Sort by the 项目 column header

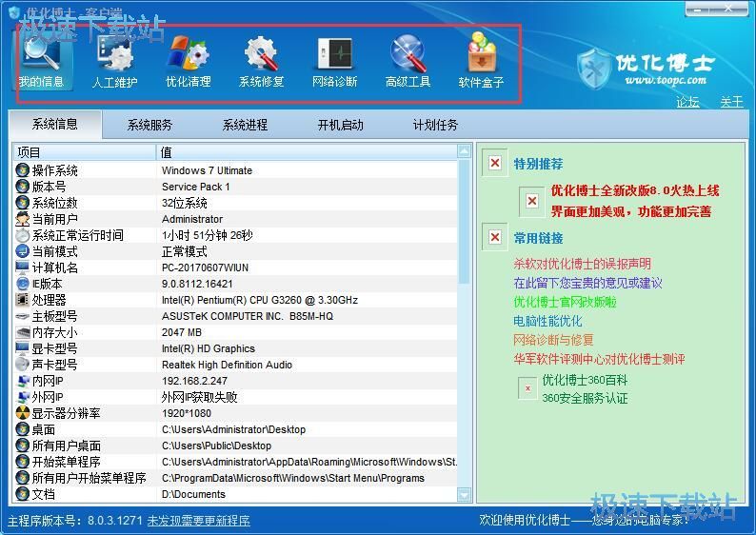point(85,152)
